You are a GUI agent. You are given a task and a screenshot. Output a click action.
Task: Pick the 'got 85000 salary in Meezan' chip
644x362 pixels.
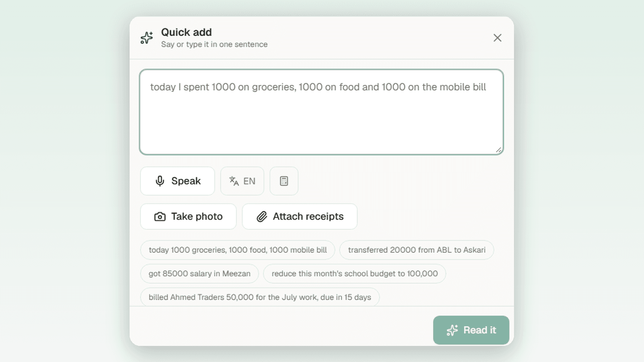click(200, 274)
